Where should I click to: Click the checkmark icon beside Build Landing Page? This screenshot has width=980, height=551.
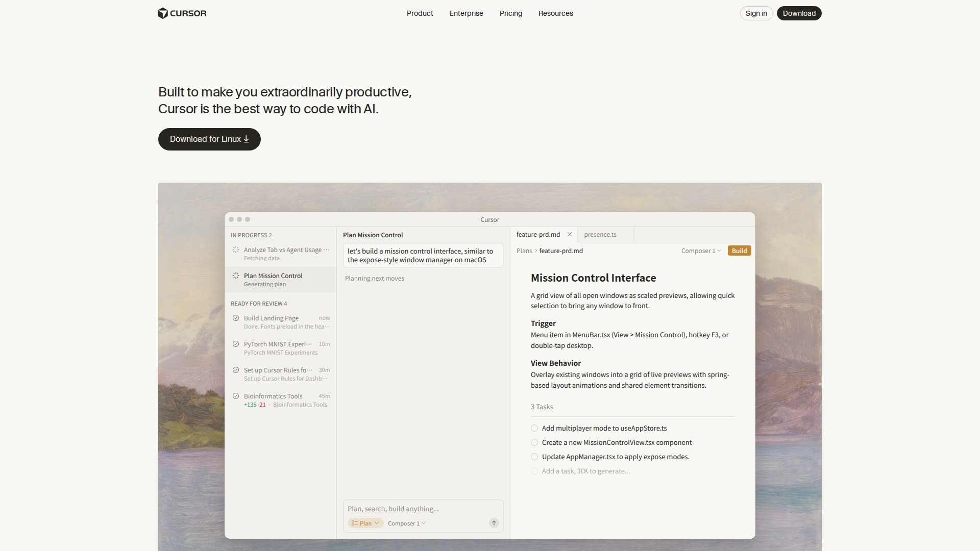coord(235,318)
